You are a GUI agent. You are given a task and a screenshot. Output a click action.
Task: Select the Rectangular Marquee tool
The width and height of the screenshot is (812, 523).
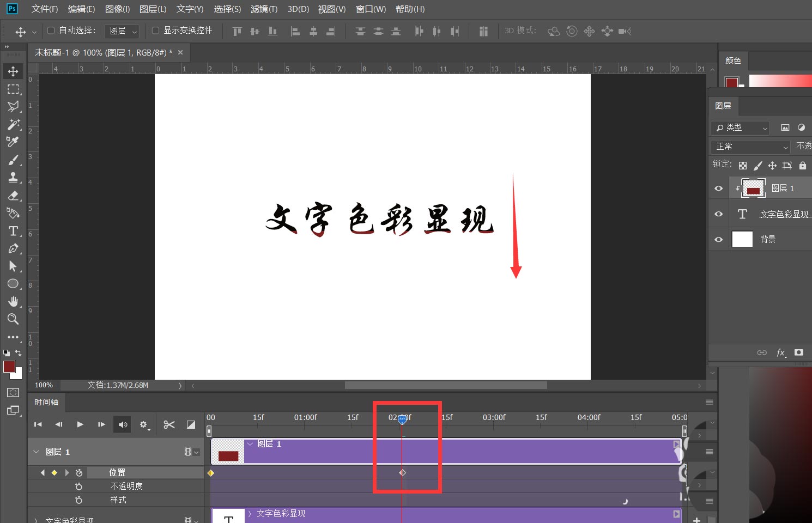click(x=13, y=89)
